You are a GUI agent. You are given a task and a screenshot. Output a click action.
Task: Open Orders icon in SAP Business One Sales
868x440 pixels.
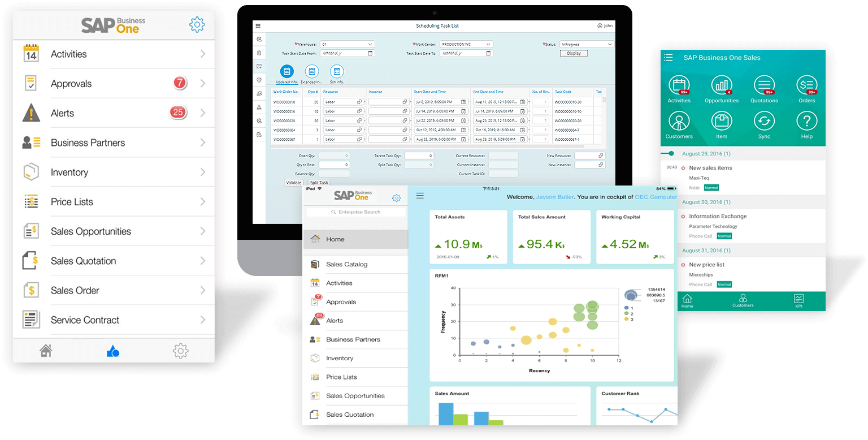pos(807,85)
